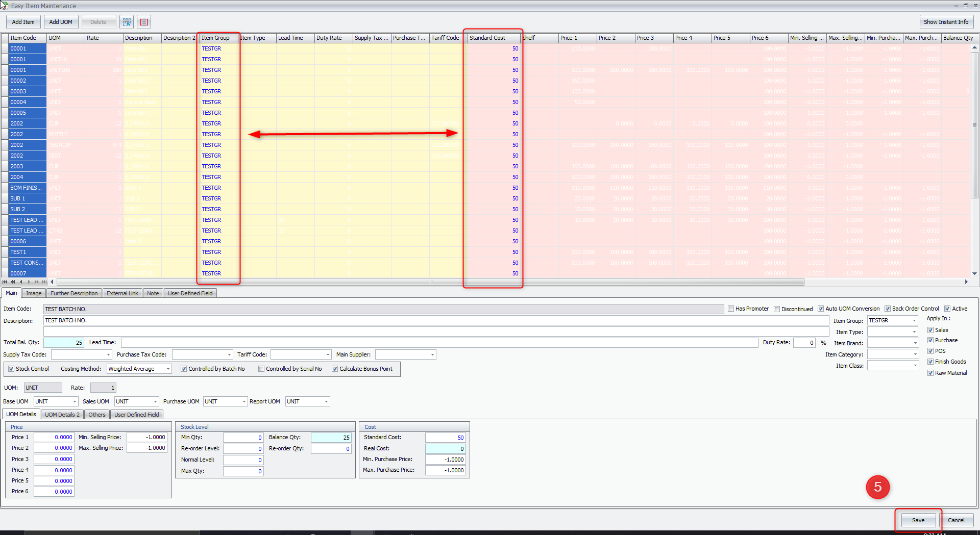This screenshot has height=535, width=980.
Task: Click inside the Re-order Qty field
Action: tap(331, 449)
